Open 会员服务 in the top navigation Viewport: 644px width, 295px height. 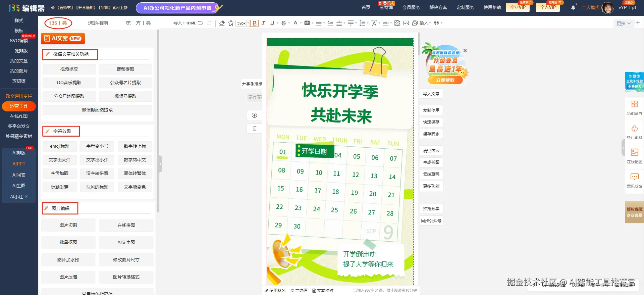pyautogui.click(x=411, y=7)
